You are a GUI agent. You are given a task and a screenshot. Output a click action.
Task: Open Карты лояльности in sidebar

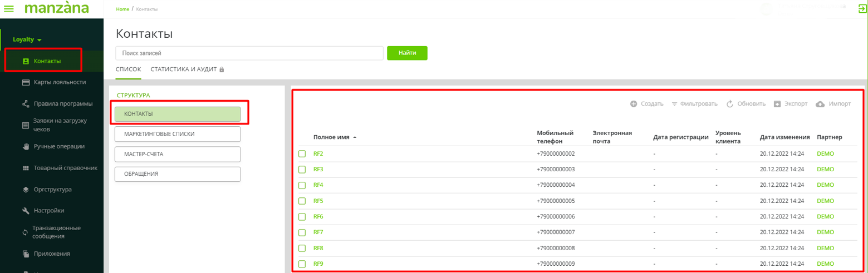click(60, 82)
